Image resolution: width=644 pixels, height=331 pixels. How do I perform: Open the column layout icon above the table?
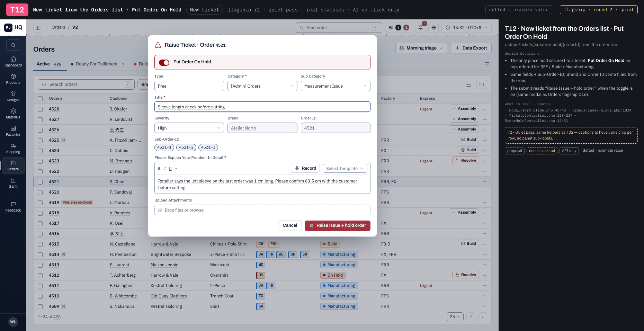point(482,84)
